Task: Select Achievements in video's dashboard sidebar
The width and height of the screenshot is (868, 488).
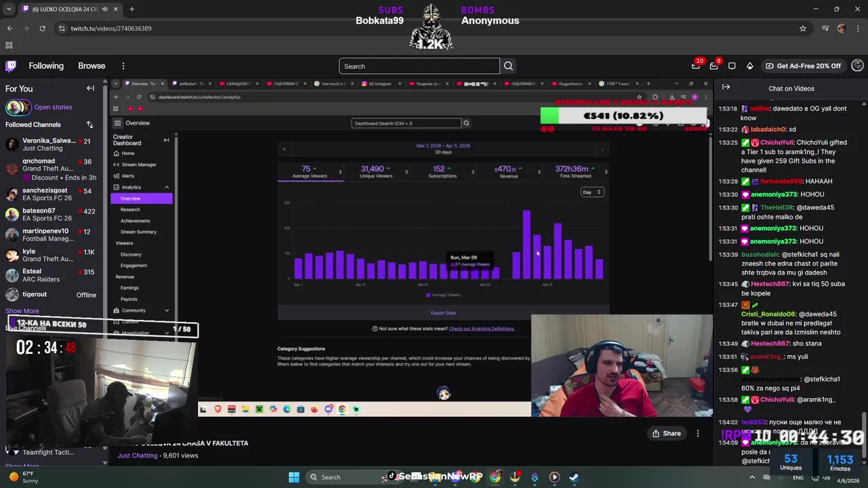Action: coord(136,221)
